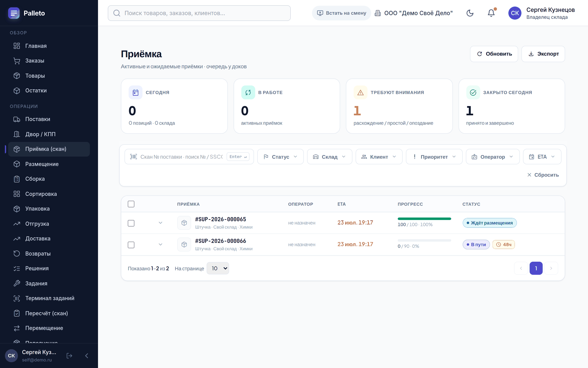This screenshot has height=368, width=588.
Task: Click the 48ч clock badge
Action: click(x=504, y=245)
